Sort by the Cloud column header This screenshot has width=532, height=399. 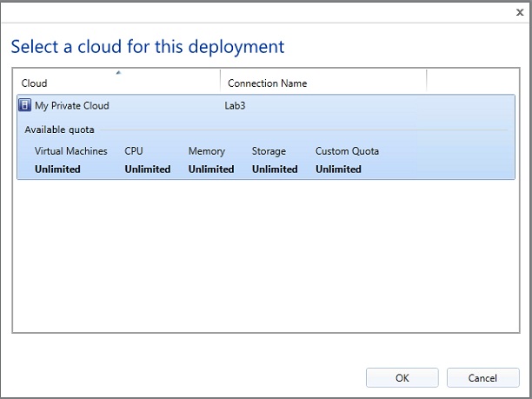[116, 83]
